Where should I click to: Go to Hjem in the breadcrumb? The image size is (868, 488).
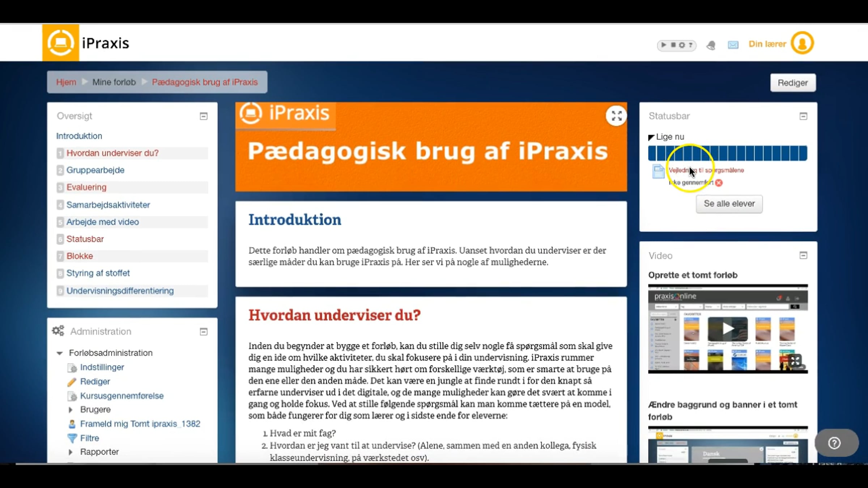coord(66,82)
